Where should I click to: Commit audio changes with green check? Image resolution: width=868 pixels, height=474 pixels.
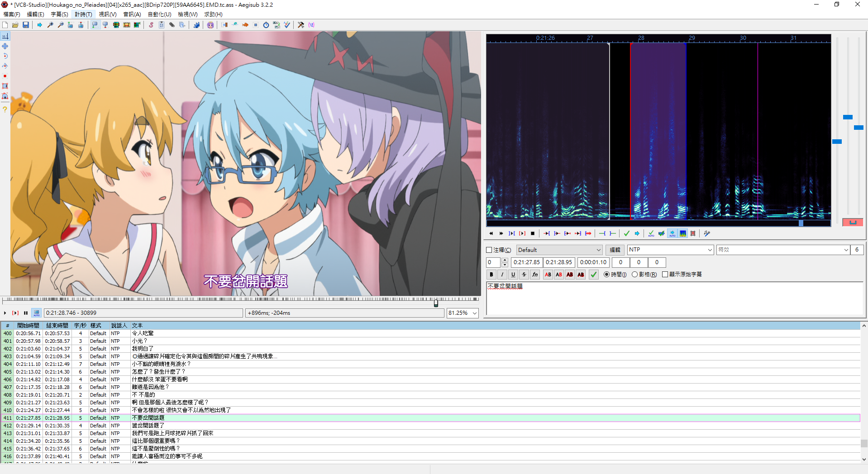pyautogui.click(x=627, y=233)
